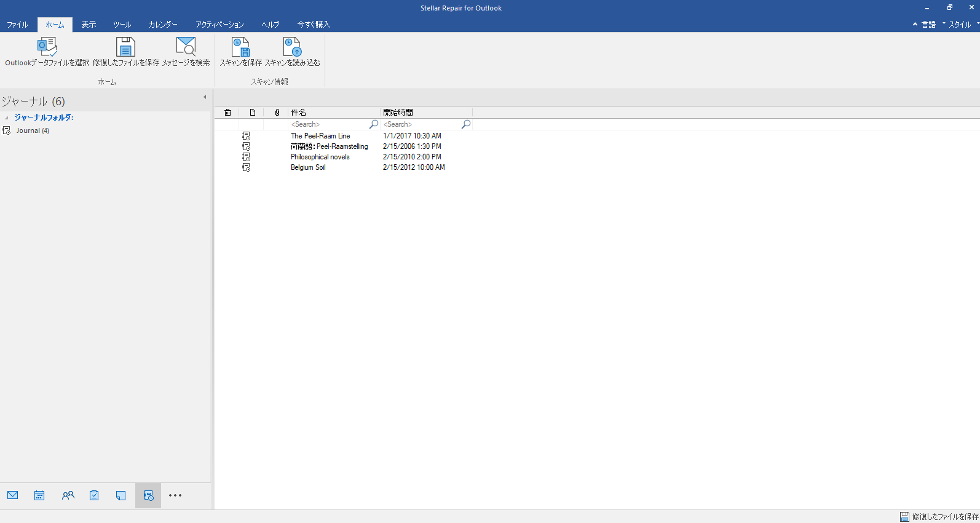The width and height of the screenshot is (980, 523).
Task: Select ホーム ribbon tab
Action: click(x=55, y=25)
